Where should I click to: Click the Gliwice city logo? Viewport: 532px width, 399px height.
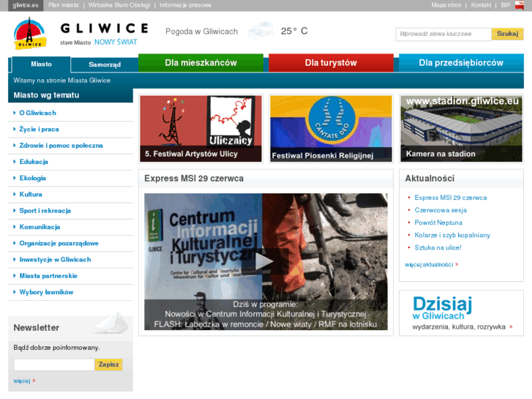[x=30, y=33]
